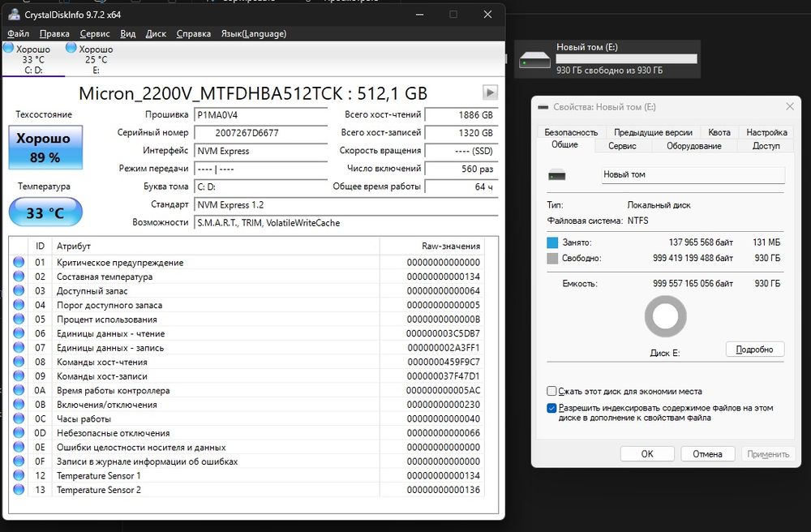Click the CrystalDiskInfo app icon in title bar
Screen dimensions: 811x532
(x=15, y=15)
